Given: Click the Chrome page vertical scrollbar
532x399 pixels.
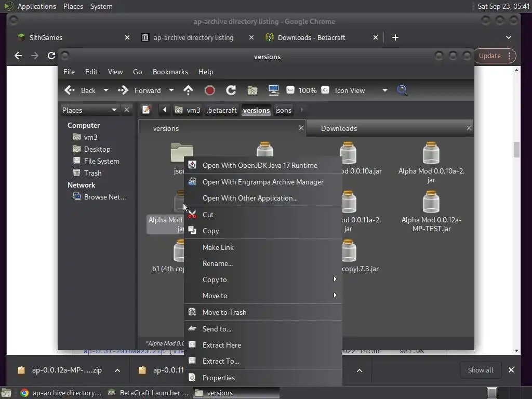Looking at the screenshot, I should click(516, 150).
